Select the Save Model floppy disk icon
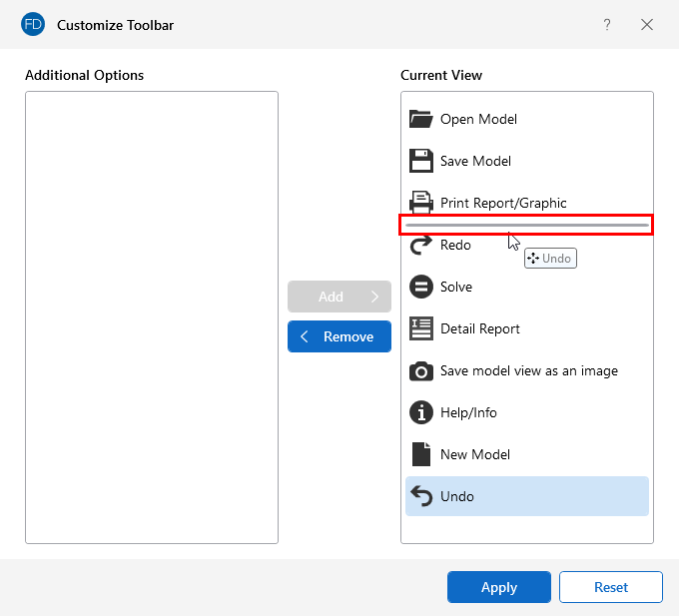This screenshot has width=679, height=616. 421,161
